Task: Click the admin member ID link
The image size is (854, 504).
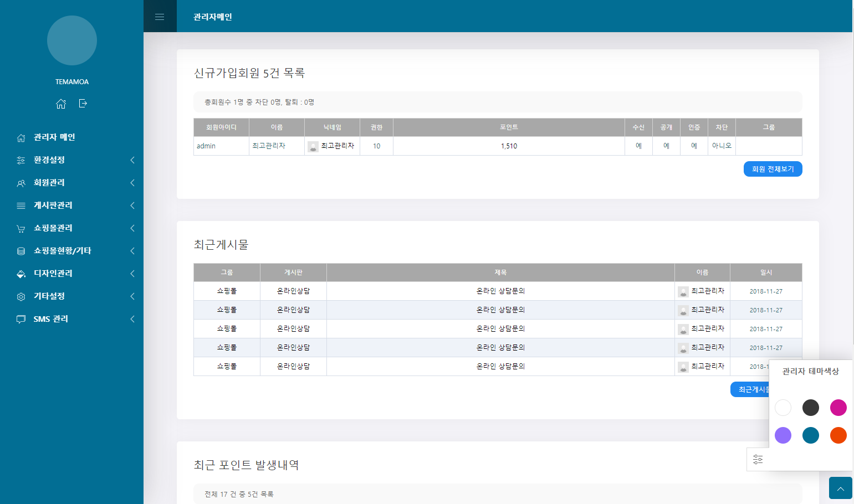Action: tap(206, 146)
